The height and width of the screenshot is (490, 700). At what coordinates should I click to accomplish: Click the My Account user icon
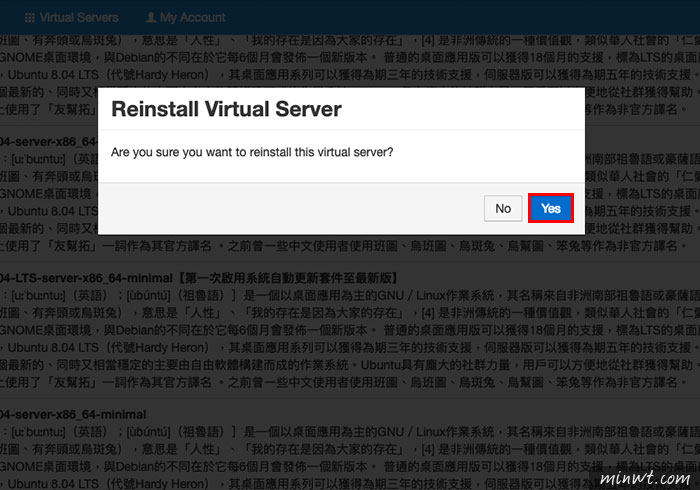tap(151, 17)
